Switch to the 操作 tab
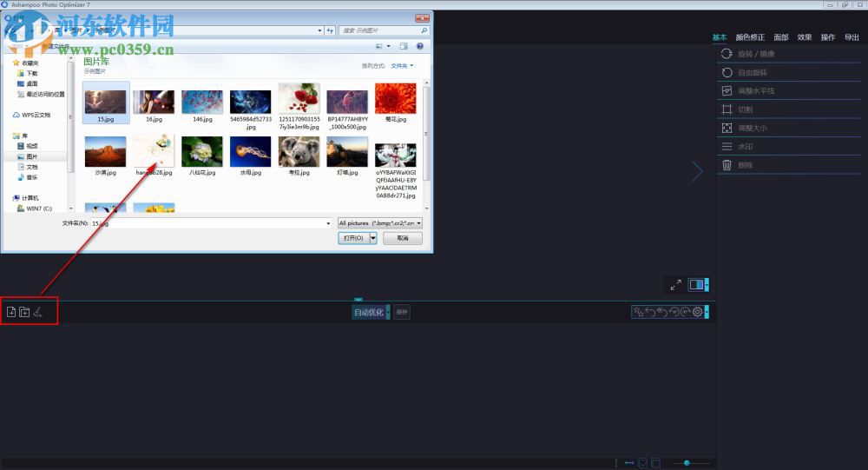This screenshot has height=470, width=868. coord(827,37)
